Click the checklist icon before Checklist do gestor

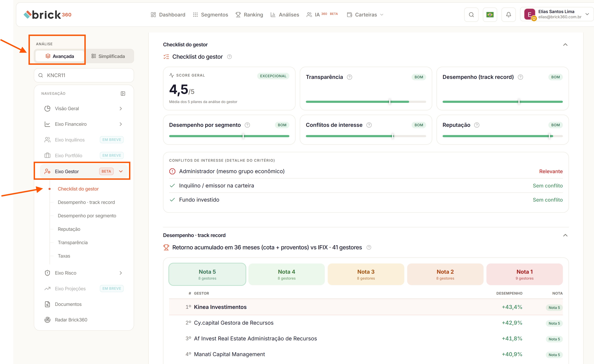tap(166, 57)
